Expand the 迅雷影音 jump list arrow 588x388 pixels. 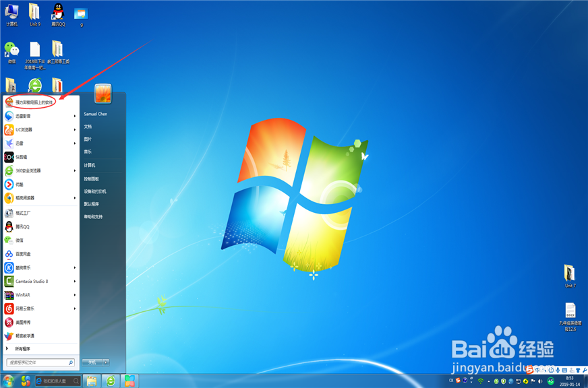point(75,116)
